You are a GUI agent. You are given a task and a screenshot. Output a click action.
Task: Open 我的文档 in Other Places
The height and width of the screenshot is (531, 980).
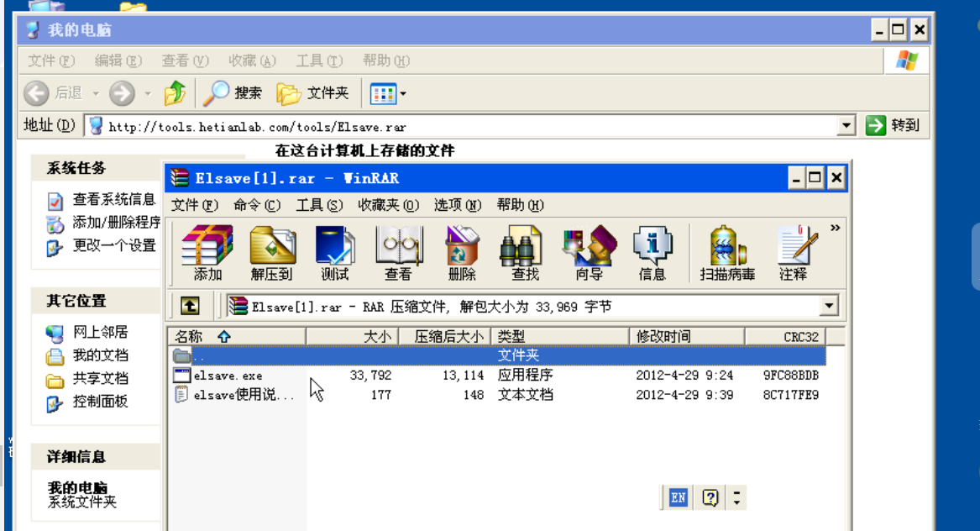pos(100,355)
